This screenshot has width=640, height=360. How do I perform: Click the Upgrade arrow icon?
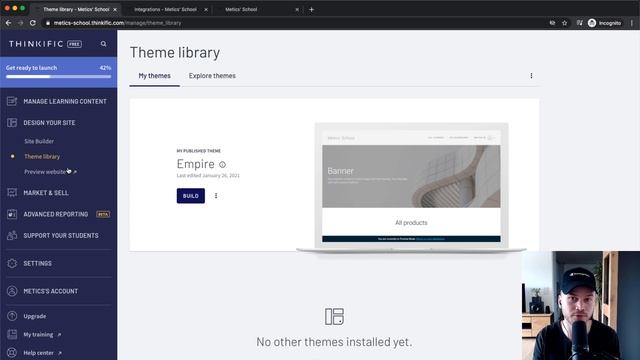click(12, 316)
